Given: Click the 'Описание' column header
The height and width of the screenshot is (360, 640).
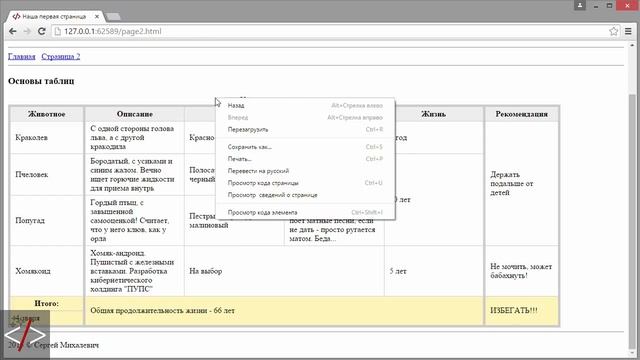Looking at the screenshot, I should coord(134,114).
